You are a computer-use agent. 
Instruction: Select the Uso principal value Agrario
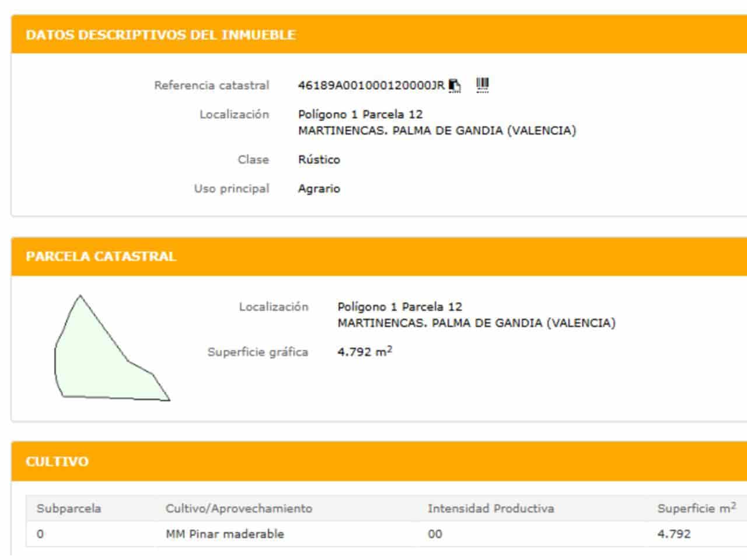pos(319,188)
